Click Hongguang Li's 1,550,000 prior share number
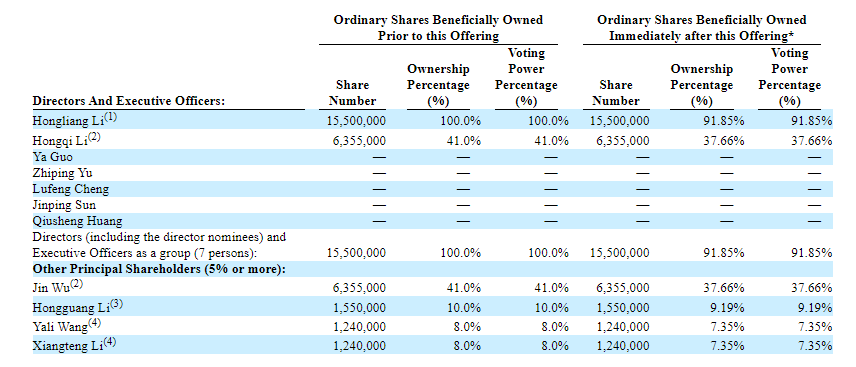The width and height of the screenshot is (856, 367). [359, 308]
